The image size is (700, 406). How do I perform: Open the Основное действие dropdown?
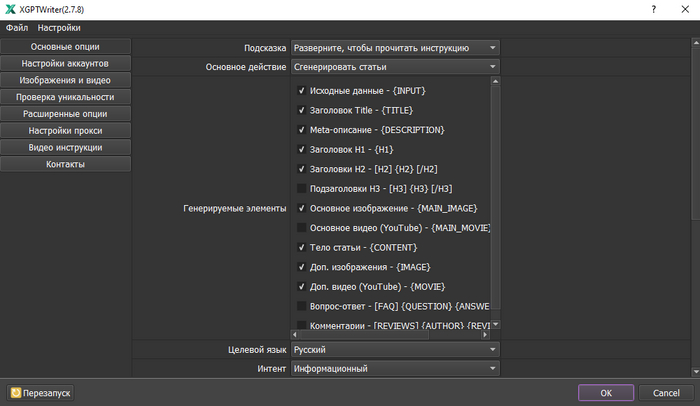(x=395, y=67)
